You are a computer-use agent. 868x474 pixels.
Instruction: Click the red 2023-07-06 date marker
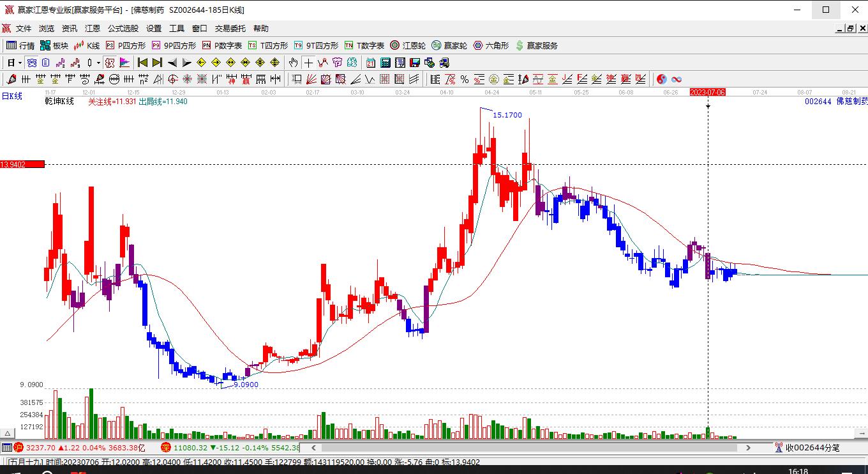tap(708, 92)
